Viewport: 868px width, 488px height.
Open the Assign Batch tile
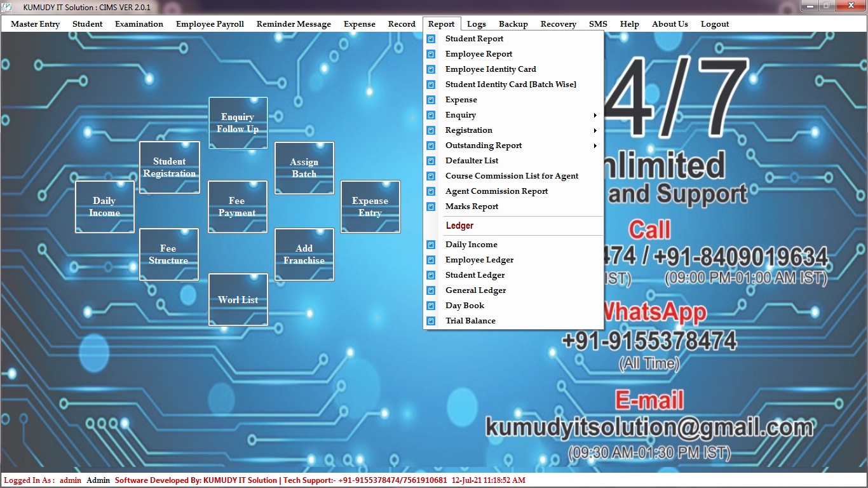pos(304,168)
